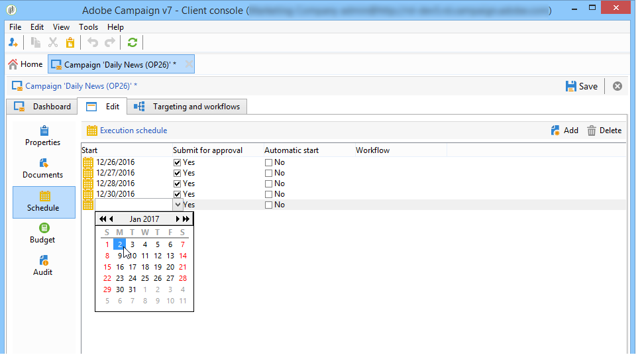Open the Help menu
Image resolution: width=644 pixels, height=363 pixels.
pyautogui.click(x=115, y=27)
